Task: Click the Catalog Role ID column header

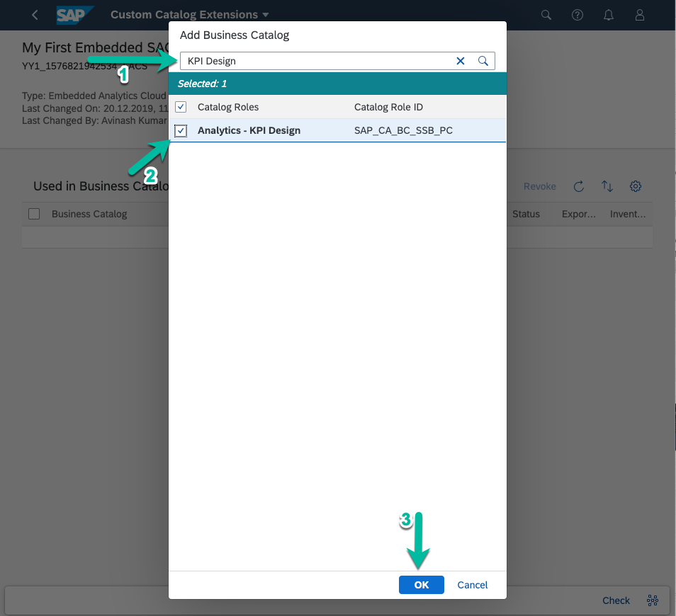Action: (x=388, y=107)
